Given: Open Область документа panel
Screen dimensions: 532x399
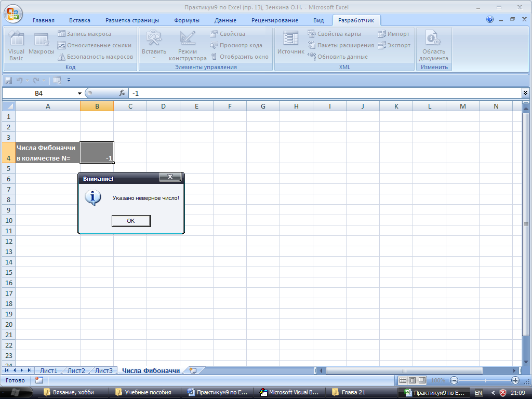Looking at the screenshot, I should pos(434,46).
